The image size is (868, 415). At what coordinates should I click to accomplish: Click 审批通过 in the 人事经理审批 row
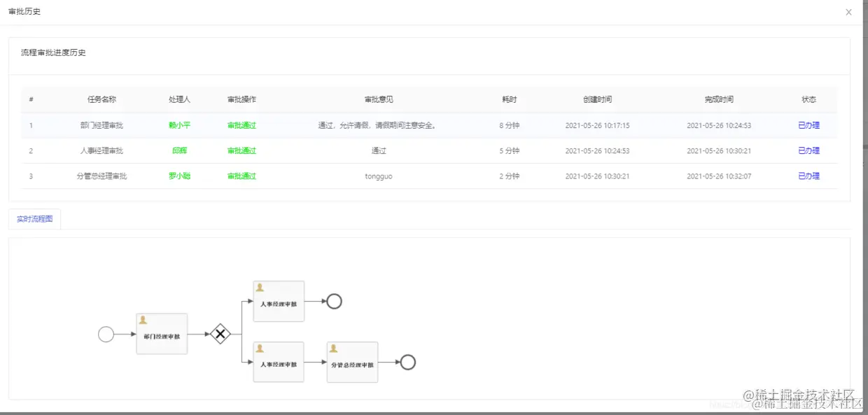pos(241,150)
